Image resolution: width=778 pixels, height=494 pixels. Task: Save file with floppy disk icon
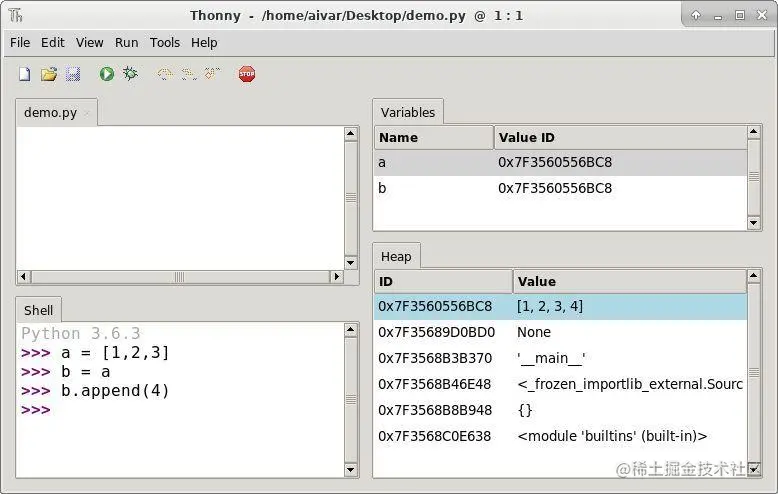pos(73,74)
